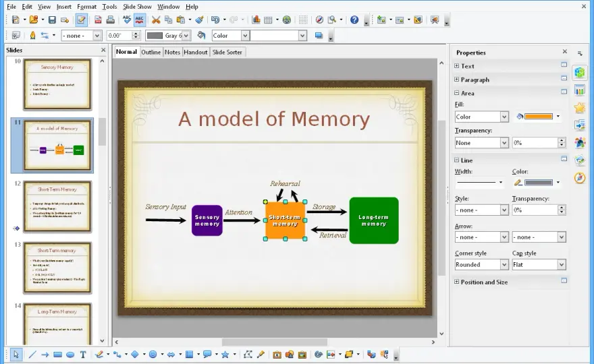
Task: Pick the Symbol Shapes smiley tool
Action: 153,355
